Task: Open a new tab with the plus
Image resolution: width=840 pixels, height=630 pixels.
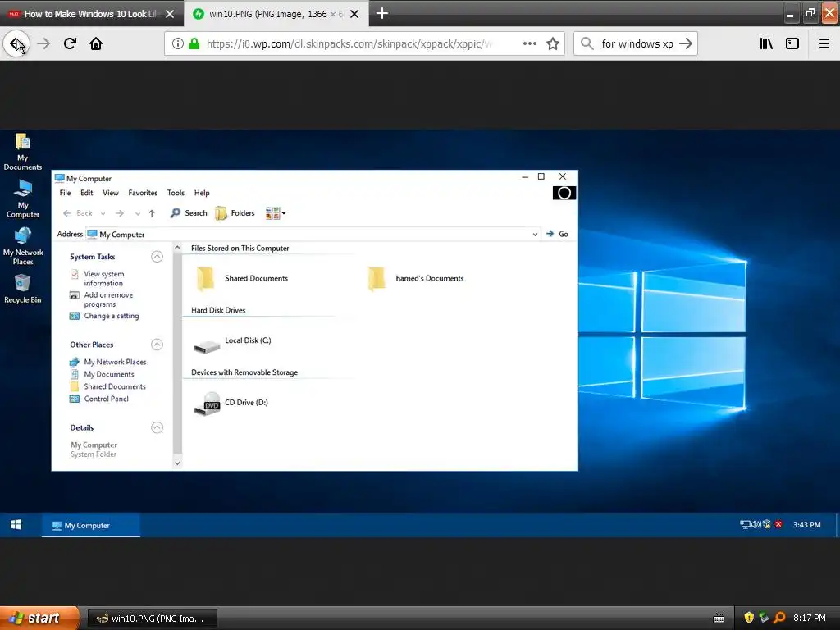Action: pyautogui.click(x=382, y=13)
